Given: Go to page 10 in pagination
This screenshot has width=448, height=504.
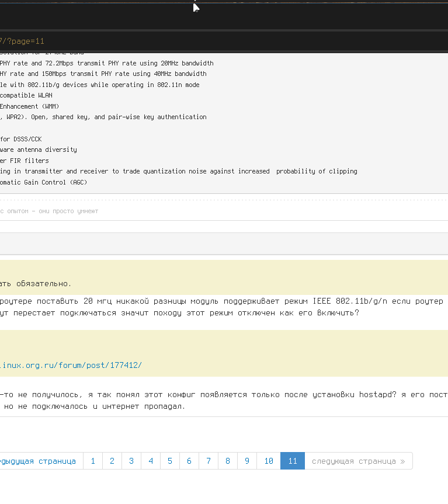Looking at the screenshot, I should coord(269,461).
